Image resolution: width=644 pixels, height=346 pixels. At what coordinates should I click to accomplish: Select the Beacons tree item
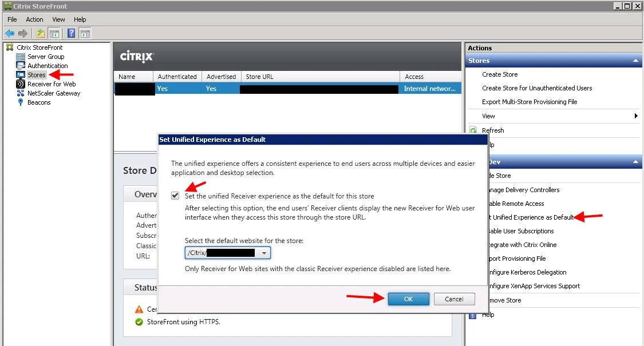point(38,102)
